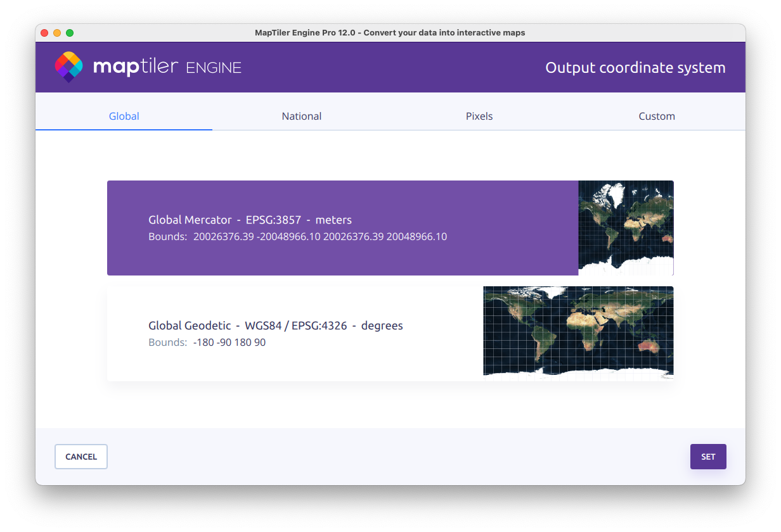Confirm with the SET button

[x=708, y=457]
